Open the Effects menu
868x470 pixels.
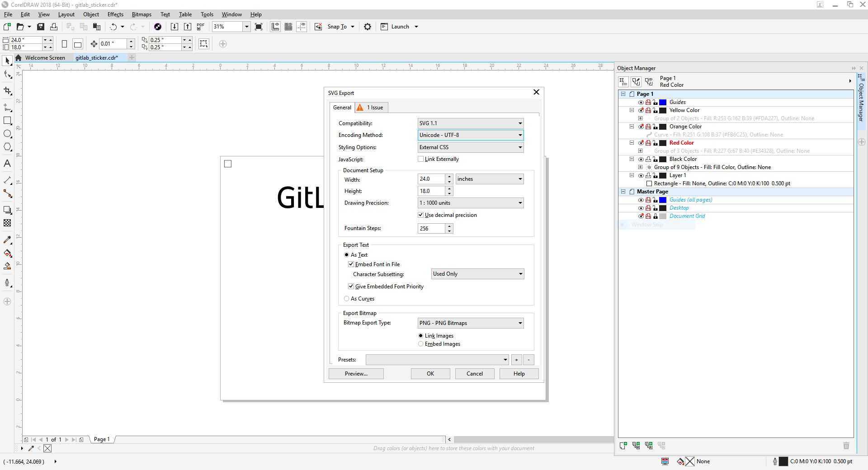tap(115, 14)
